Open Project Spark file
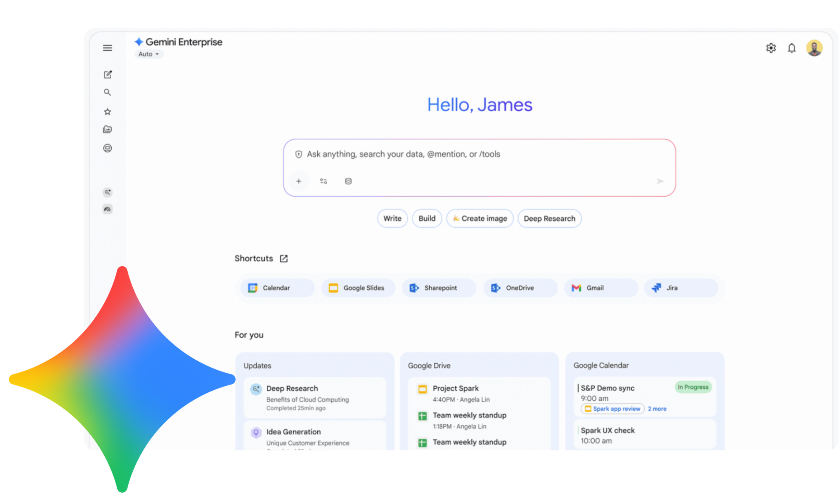Screen dimensions: 840x504 point(479,393)
